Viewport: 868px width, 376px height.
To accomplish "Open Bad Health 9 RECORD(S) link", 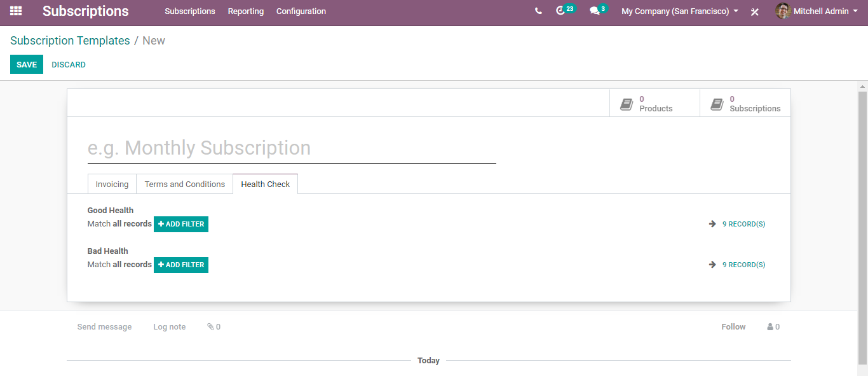I will [x=743, y=265].
